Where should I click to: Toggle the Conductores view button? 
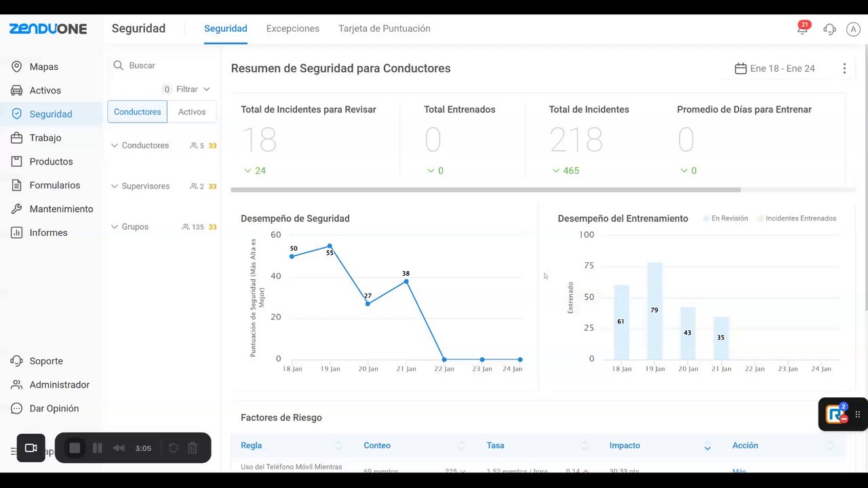pyautogui.click(x=137, y=112)
